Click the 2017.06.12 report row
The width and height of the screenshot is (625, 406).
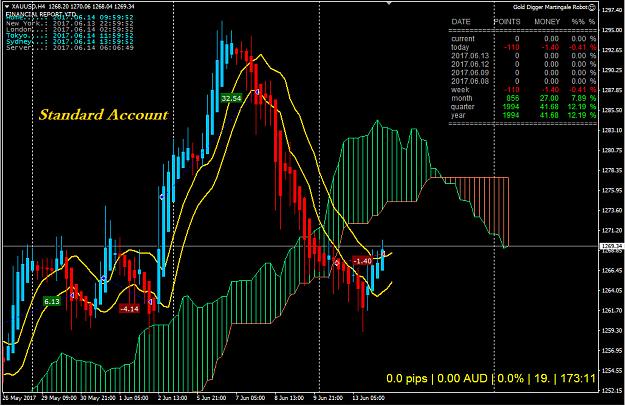pyautogui.click(x=523, y=64)
